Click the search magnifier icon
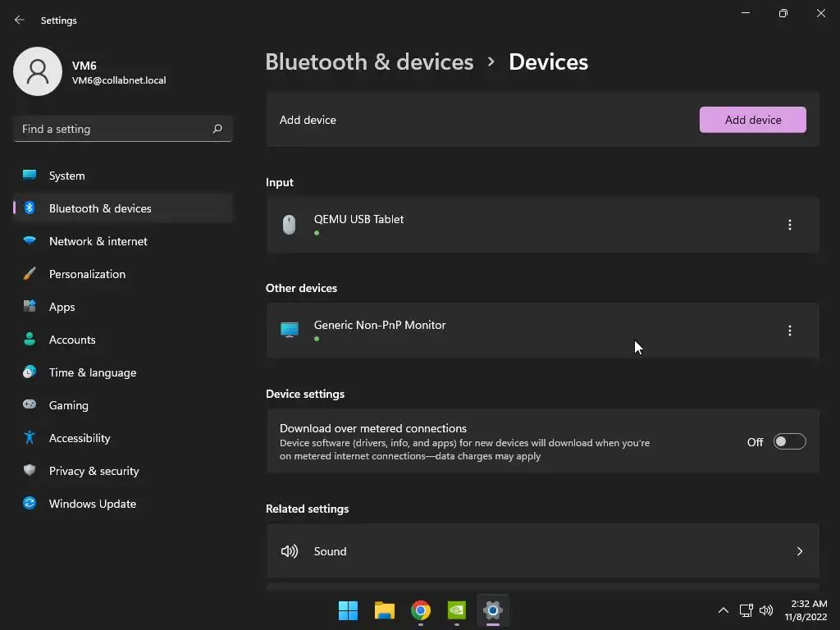840x630 pixels. 217,129
